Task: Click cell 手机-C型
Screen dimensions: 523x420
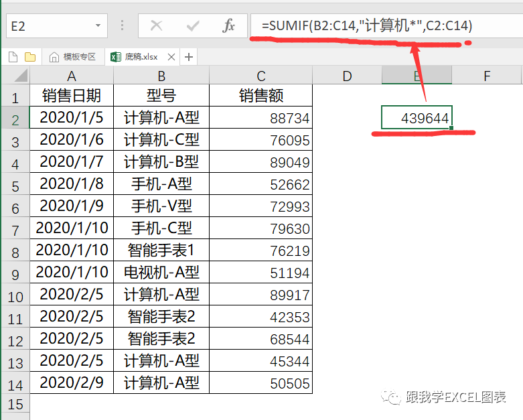Action: (161, 228)
